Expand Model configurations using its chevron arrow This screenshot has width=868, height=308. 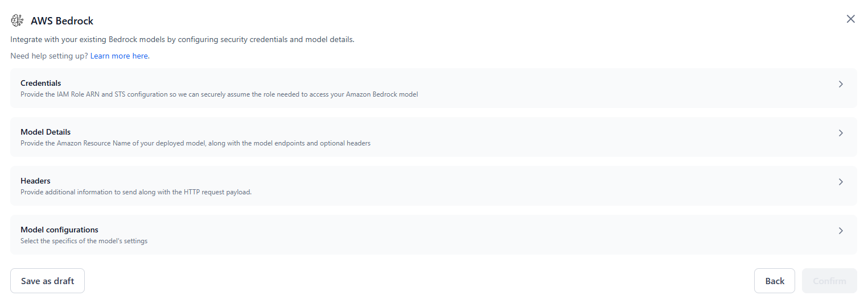coord(841,231)
